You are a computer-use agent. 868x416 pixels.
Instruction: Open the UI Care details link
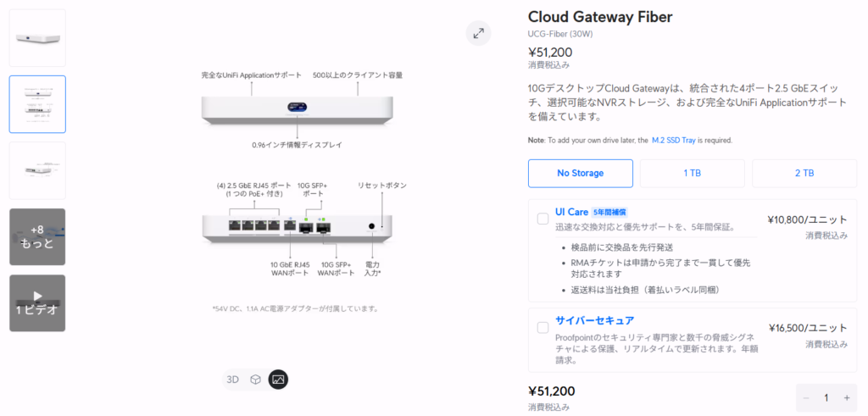pos(570,212)
